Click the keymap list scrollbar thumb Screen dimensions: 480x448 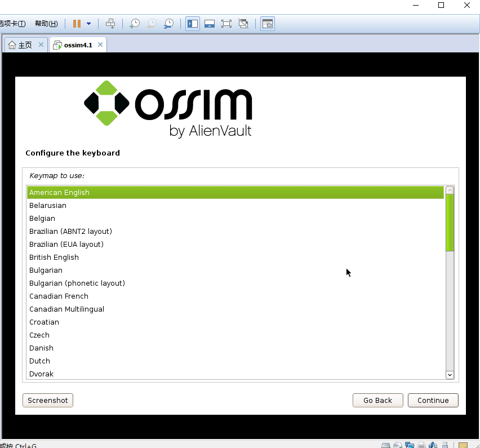coord(450,223)
